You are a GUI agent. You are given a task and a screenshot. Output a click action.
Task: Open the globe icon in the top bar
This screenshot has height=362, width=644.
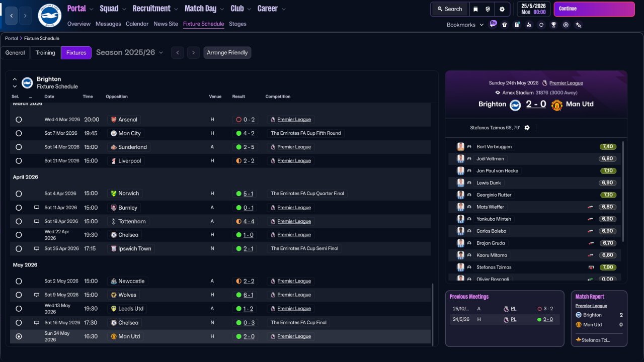[488, 9]
